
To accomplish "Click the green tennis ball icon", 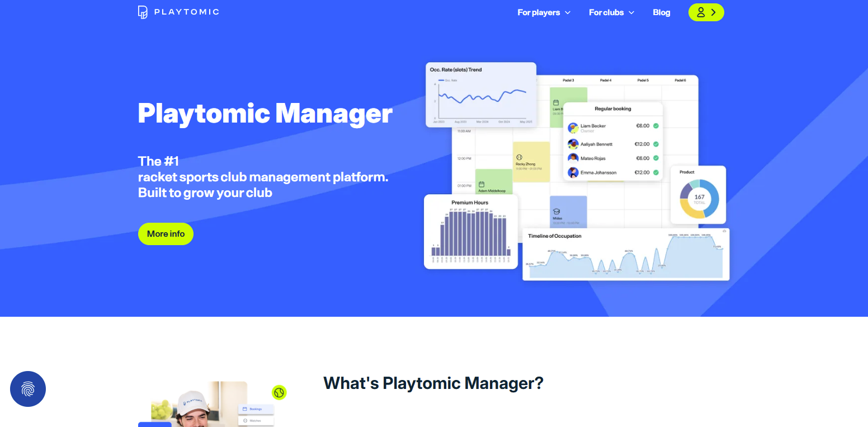I will 279,393.
